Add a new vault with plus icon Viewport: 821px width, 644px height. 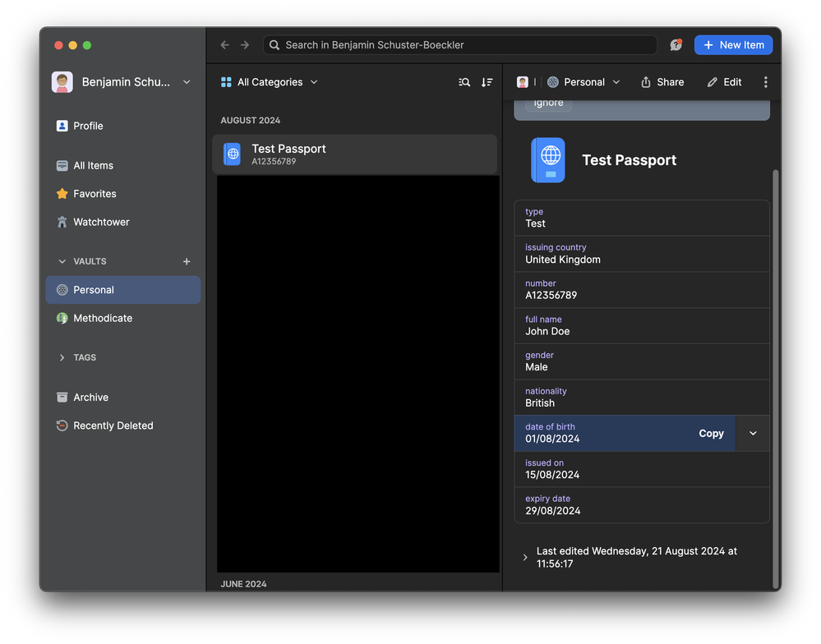click(187, 261)
